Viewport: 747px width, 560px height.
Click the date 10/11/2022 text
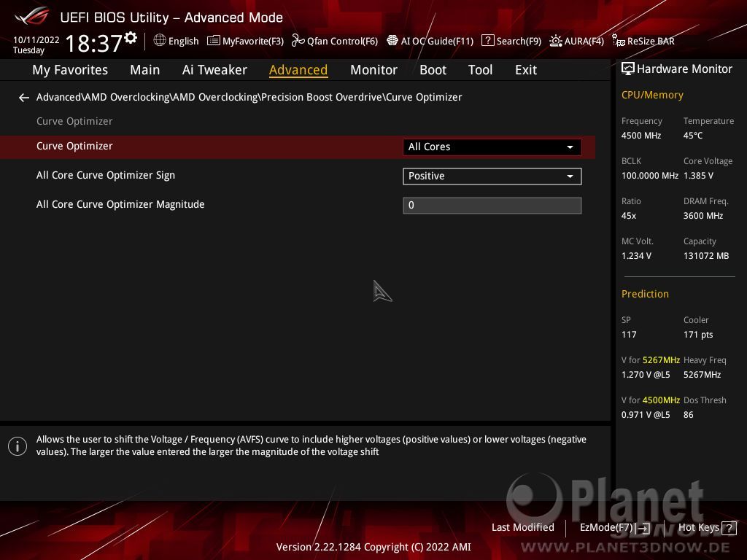(36, 40)
